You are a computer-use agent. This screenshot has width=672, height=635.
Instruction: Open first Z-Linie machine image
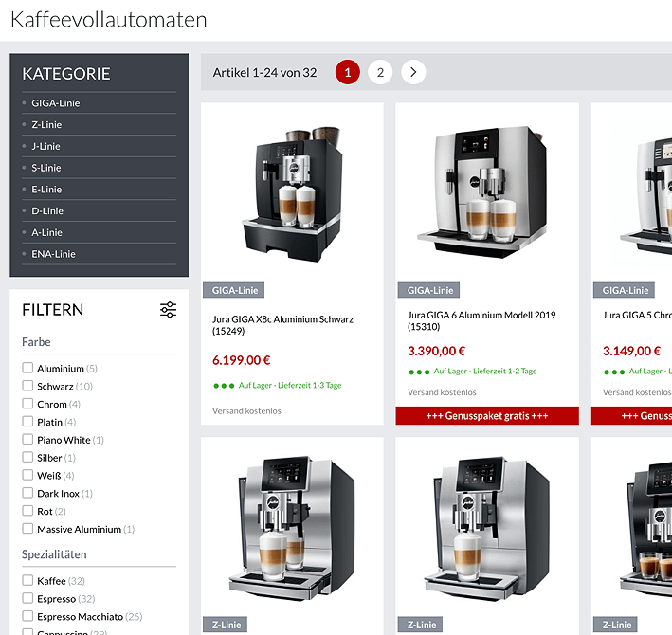coord(292,528)
